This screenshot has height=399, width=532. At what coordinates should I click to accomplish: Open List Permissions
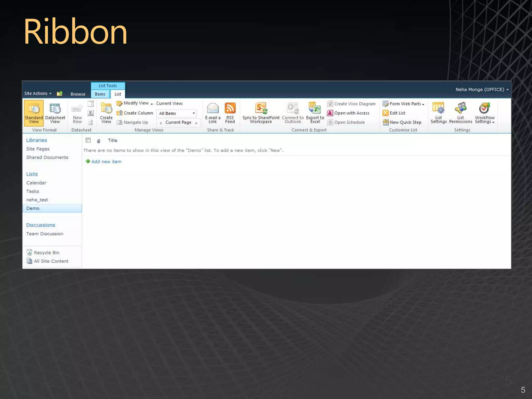pyautogui.click(x=461, y=113)
